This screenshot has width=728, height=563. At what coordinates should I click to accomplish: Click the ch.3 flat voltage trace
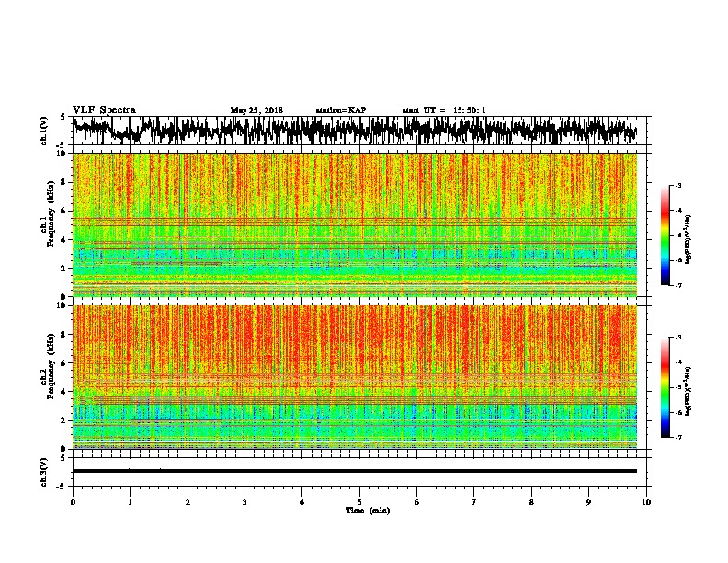pyautogui.click(x=355, y=471)
